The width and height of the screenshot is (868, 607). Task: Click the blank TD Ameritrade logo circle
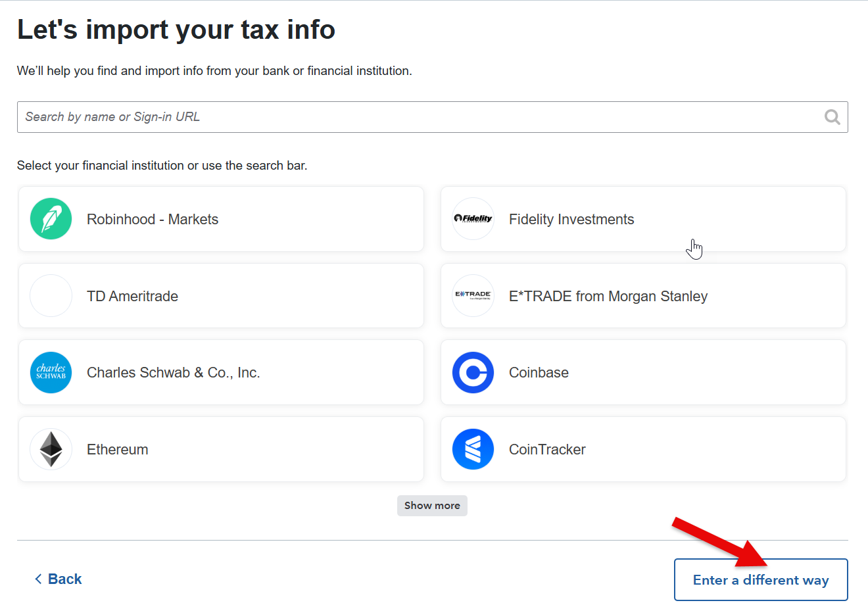51,296
